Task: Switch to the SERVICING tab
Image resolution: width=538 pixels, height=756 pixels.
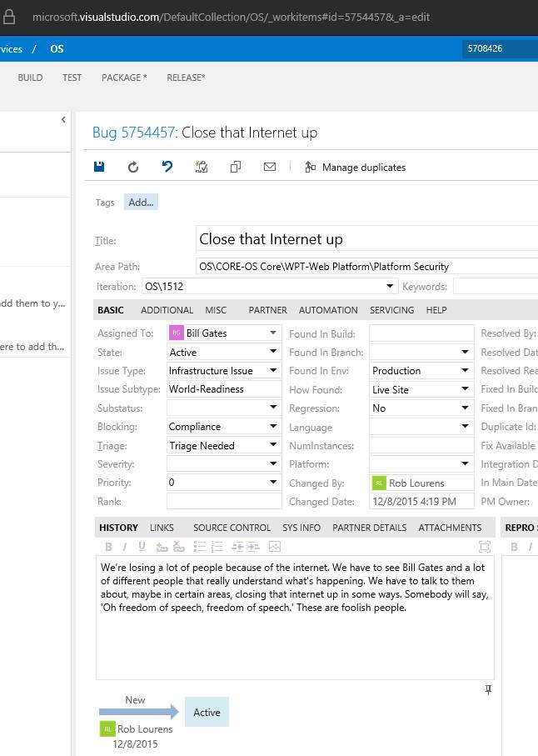Action: pos(392,310)
